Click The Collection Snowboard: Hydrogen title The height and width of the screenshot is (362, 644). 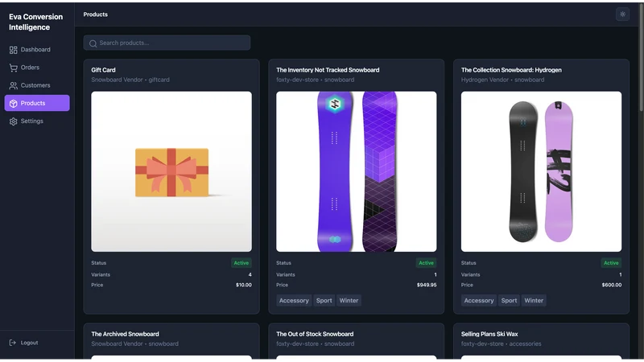[x=511, y=70]
